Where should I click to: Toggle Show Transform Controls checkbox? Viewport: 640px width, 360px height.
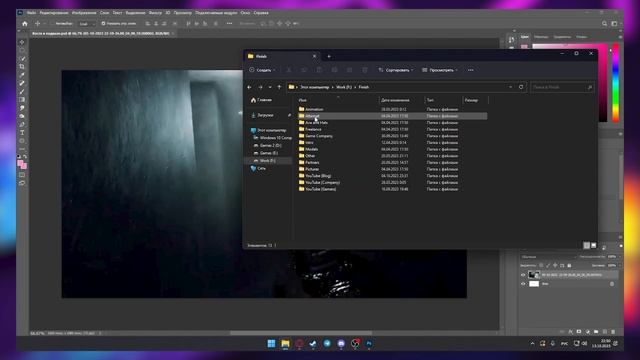103,24
